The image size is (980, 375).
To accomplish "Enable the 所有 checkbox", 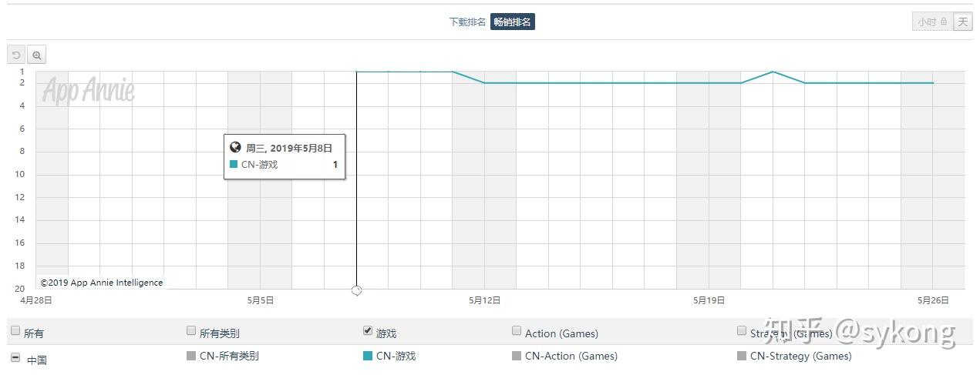I will pyautogui.click(x=15, y=331).
